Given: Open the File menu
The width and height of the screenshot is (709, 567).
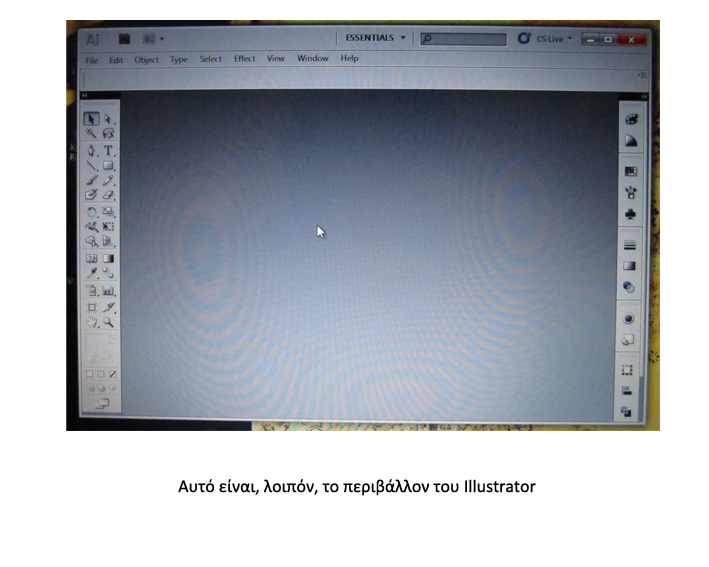Looking at the screenshot, I should click(92, 60).
